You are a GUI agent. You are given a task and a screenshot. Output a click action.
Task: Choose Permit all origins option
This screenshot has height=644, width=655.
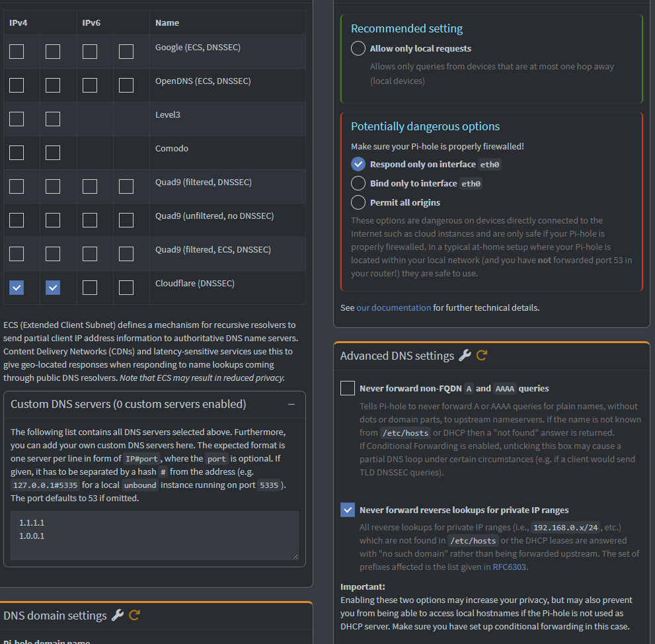(x=358, y=202)
